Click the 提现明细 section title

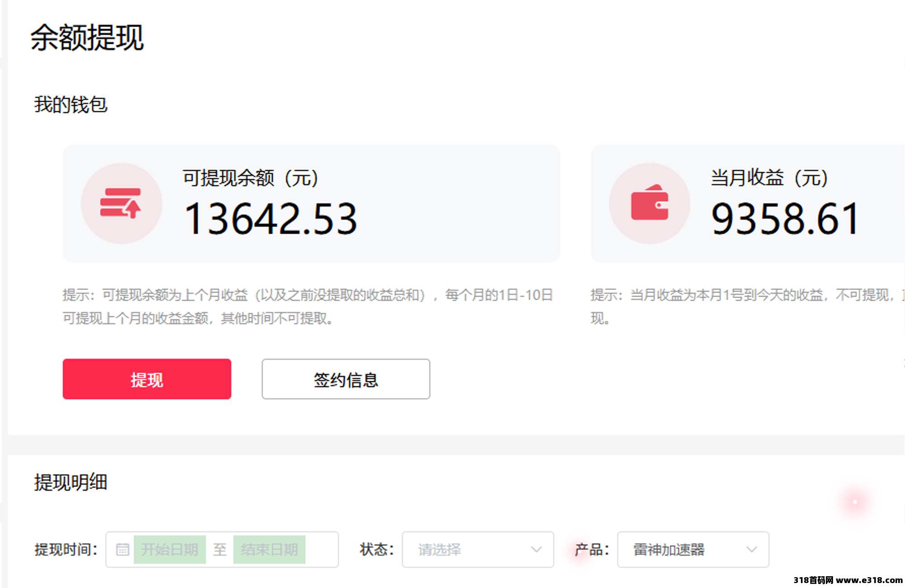pyautogui.click(x=71, y=482)
